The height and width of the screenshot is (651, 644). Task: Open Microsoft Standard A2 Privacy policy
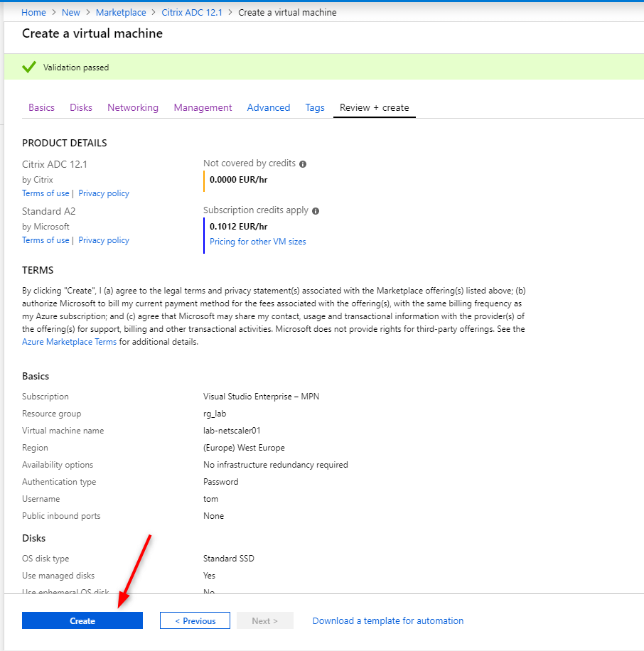coord(104,240)
